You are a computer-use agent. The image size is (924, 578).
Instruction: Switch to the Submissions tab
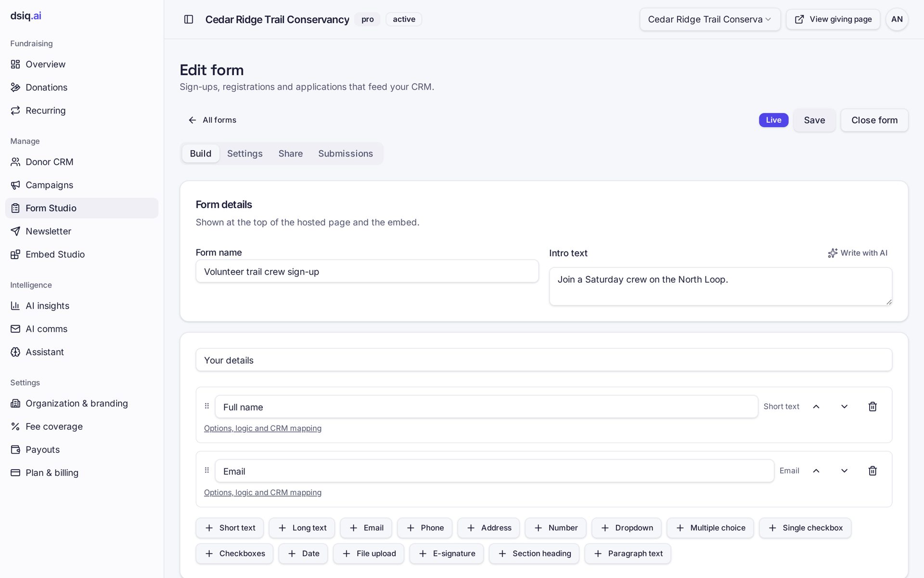coord(346,154)
